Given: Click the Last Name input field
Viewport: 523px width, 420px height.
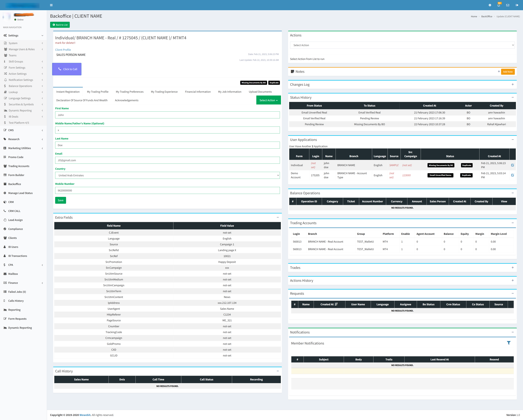Looking at the screenshot, I should coord(167,145).
